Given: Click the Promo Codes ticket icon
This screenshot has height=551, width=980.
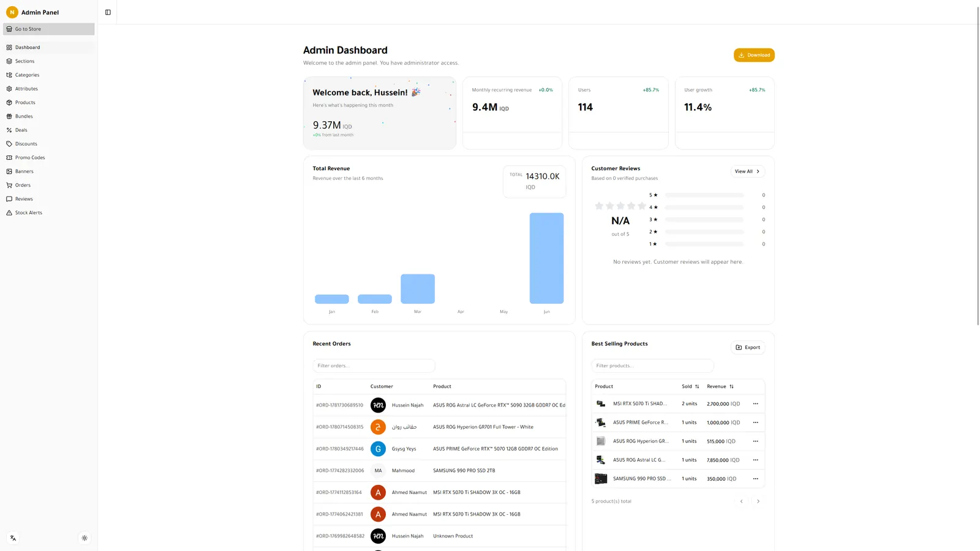Looking at the screenshot, I should (9, 157).
